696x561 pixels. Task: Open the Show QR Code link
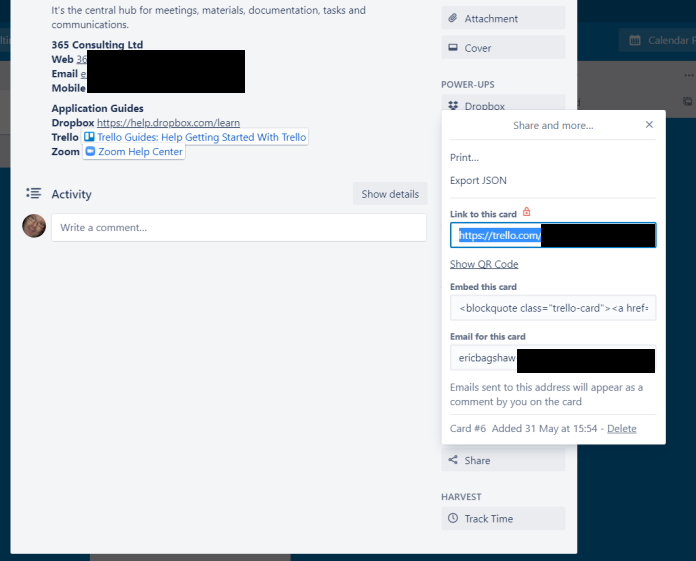484,264
